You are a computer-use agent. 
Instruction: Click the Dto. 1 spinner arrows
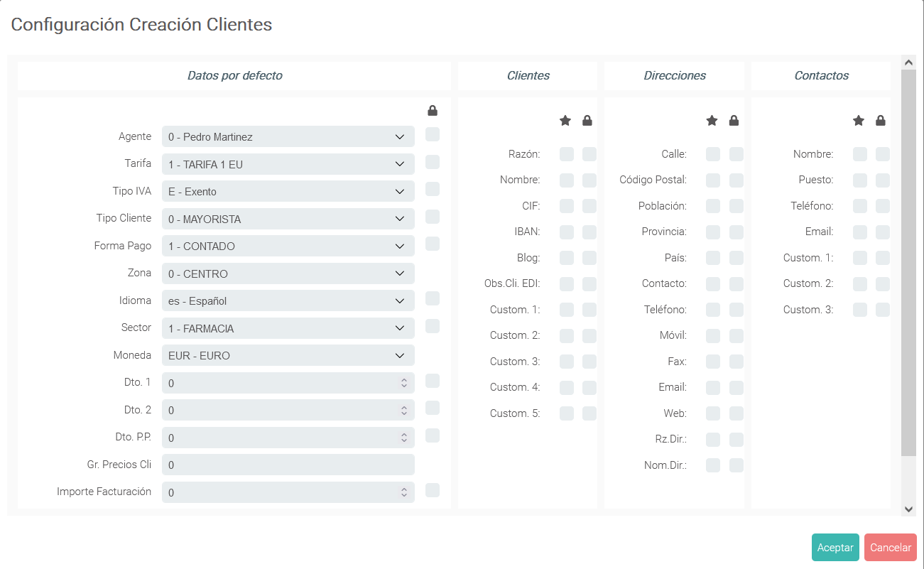tap(403, 383)
